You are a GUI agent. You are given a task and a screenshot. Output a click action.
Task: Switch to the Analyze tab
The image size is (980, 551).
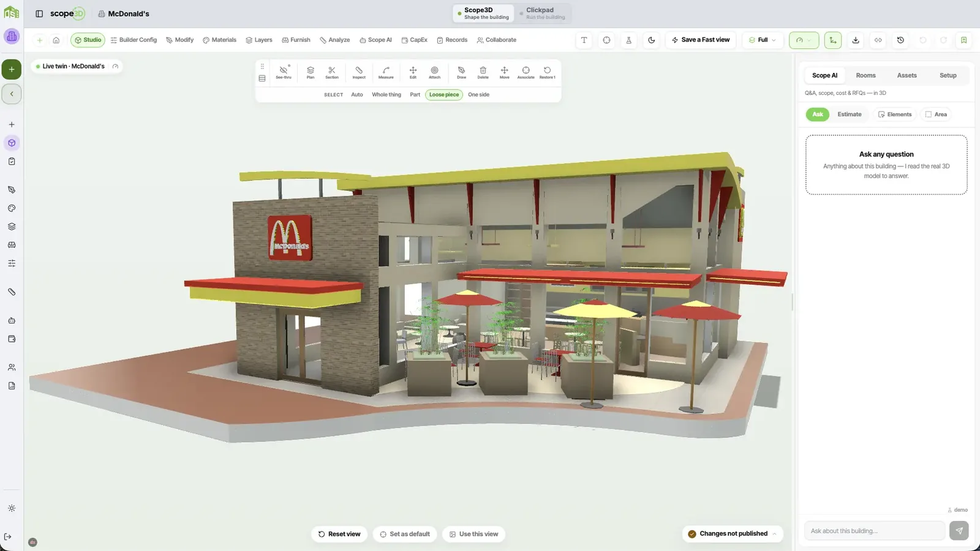[x=334, y=40]
